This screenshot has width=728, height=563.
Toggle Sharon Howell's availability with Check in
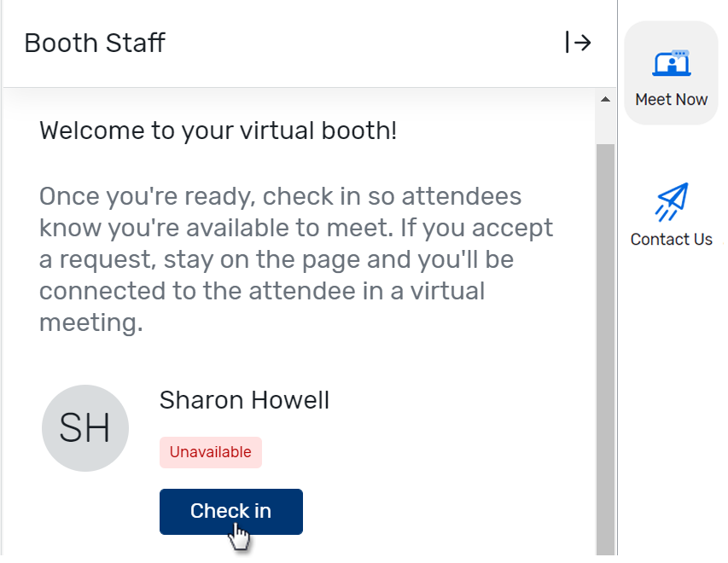tap(230, 511)
